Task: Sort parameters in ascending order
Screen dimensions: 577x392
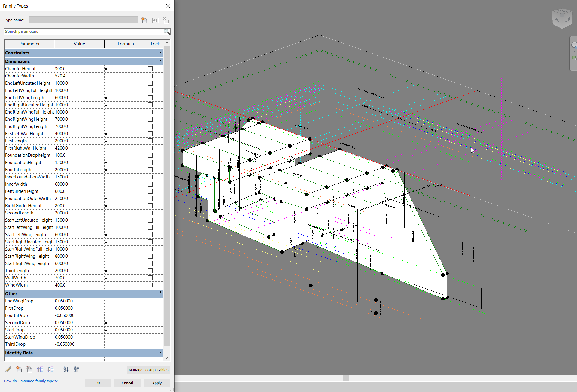Action: click(x=66, y=369)
